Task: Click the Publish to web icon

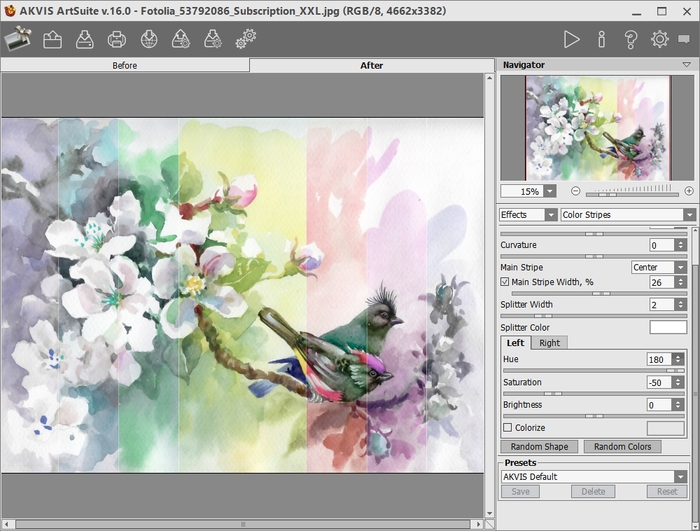Action: click(149, 39)
